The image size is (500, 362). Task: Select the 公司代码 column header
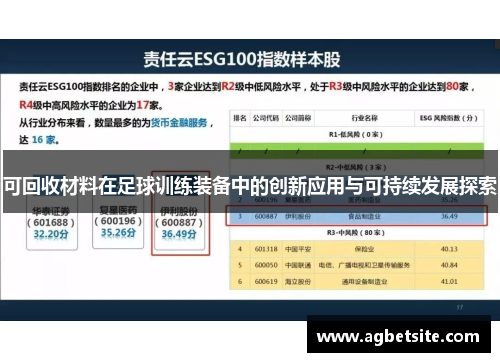[x=266, y=118]
